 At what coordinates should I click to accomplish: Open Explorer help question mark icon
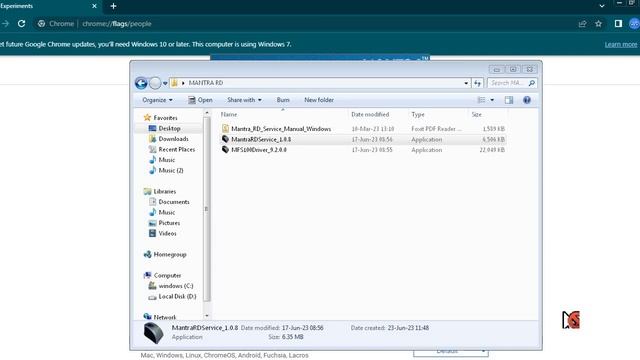click(x=527, y=100)
